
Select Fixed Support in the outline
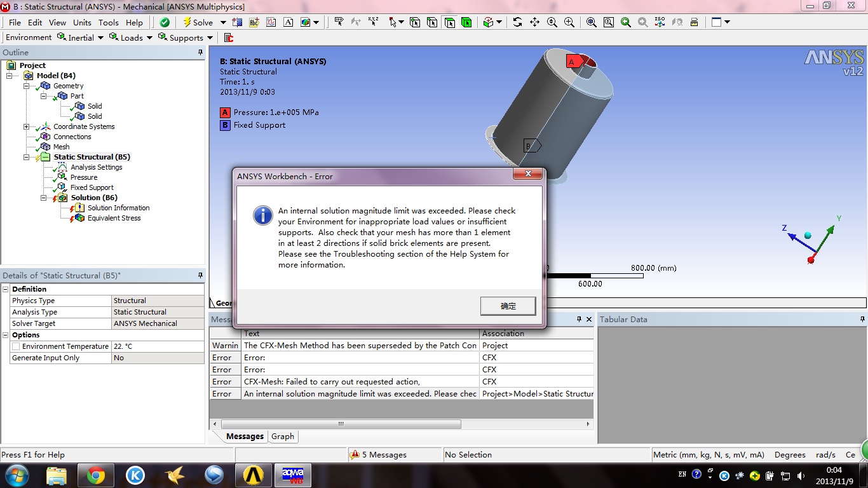tap(92, 187)
